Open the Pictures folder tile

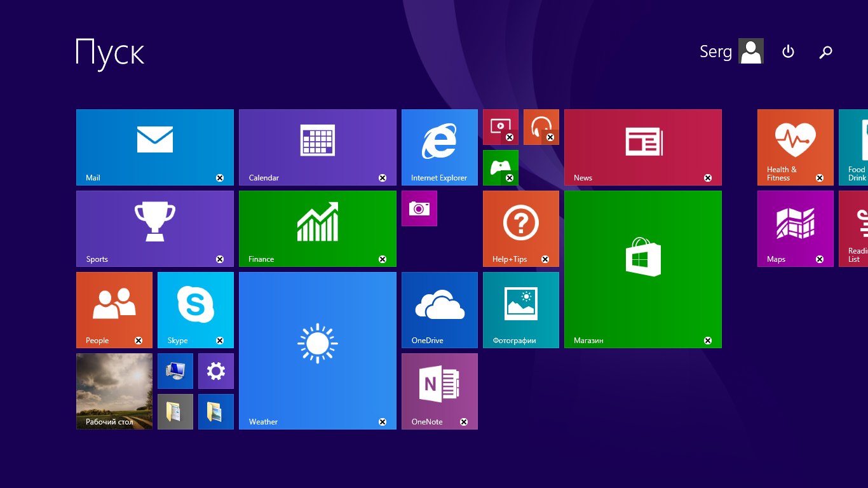(x=216, y=412)
